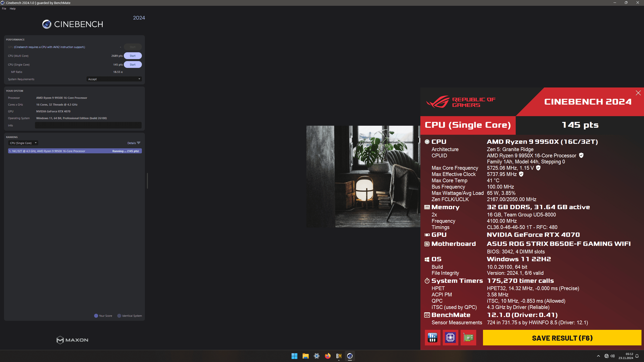This screenshot has height=362, width=644.
Task: Open the HWiNFO sensor graph icon
Action: 432,338
